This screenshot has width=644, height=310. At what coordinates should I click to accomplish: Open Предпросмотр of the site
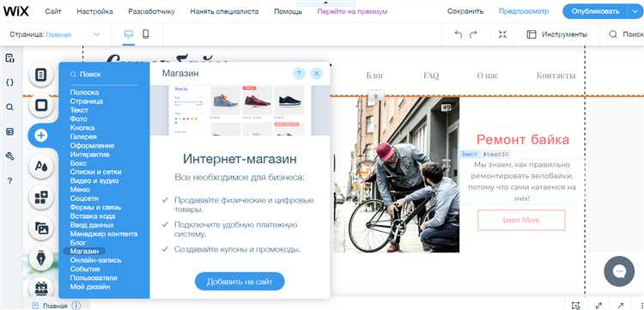tap(524, 11)
